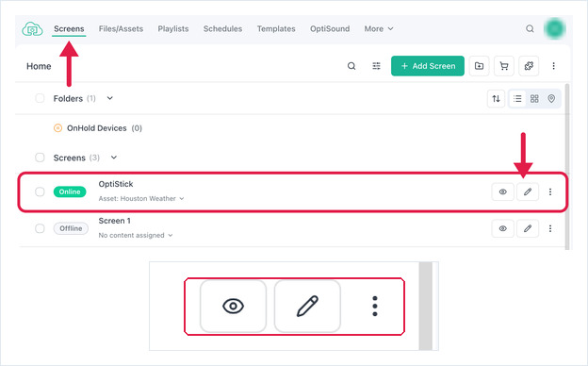Open the Schedules tab
The image size is (588, 366).
click(x=222, y=29)
